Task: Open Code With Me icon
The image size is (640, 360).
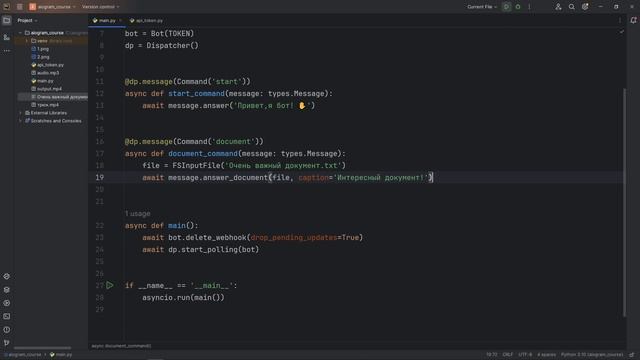Action: point(558,7)
